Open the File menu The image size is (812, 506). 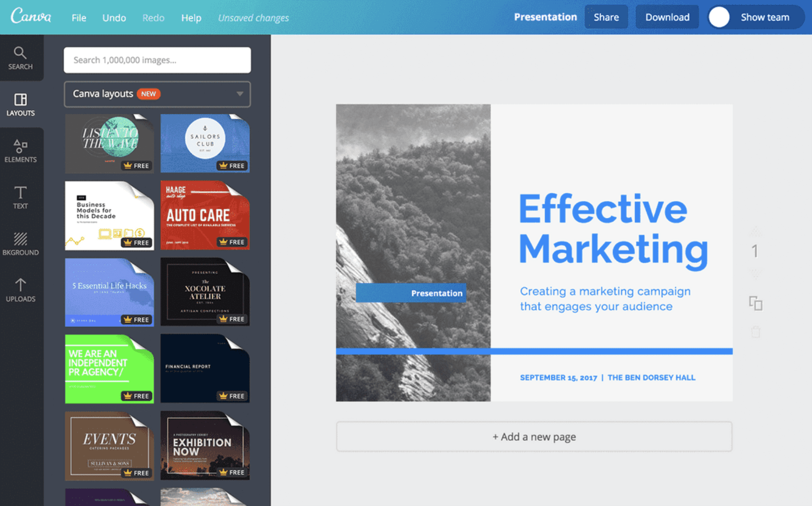(x=79, y=18)
